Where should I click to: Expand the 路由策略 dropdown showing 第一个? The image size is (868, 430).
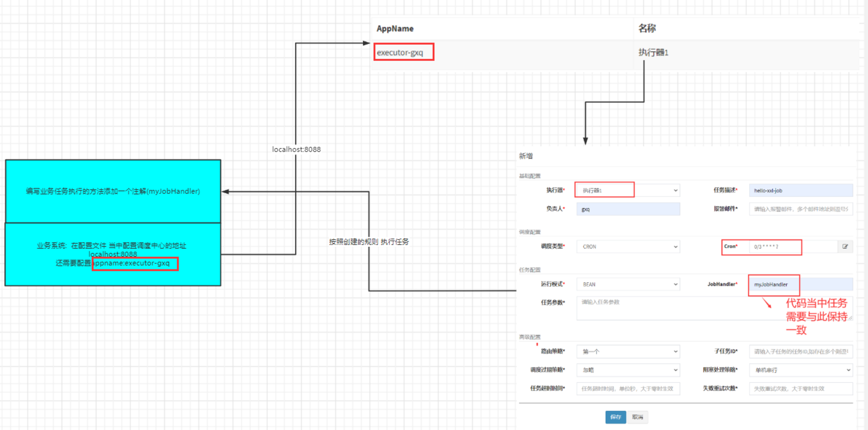coord(628,351)
